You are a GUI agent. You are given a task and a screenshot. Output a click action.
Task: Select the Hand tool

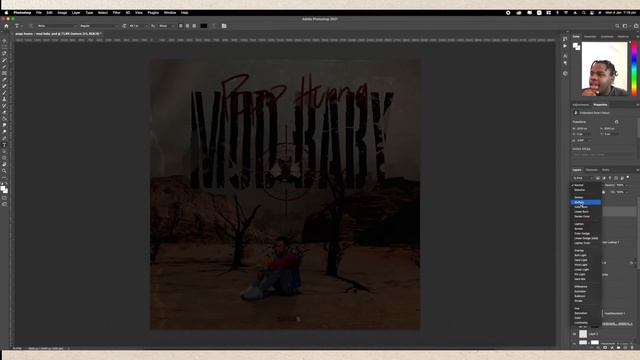pos(4,164)
